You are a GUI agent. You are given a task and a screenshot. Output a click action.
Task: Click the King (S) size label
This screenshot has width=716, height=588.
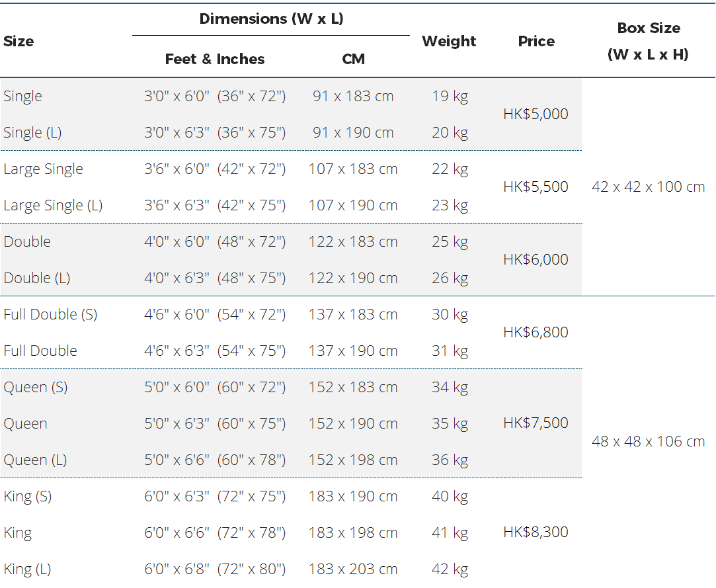(x=28, y=496)
